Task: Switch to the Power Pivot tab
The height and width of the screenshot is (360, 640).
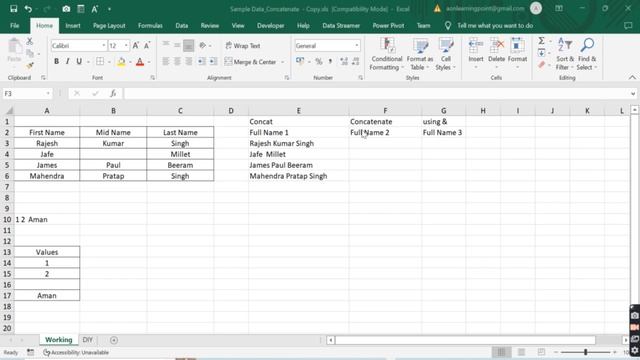Action: (388, 26)
